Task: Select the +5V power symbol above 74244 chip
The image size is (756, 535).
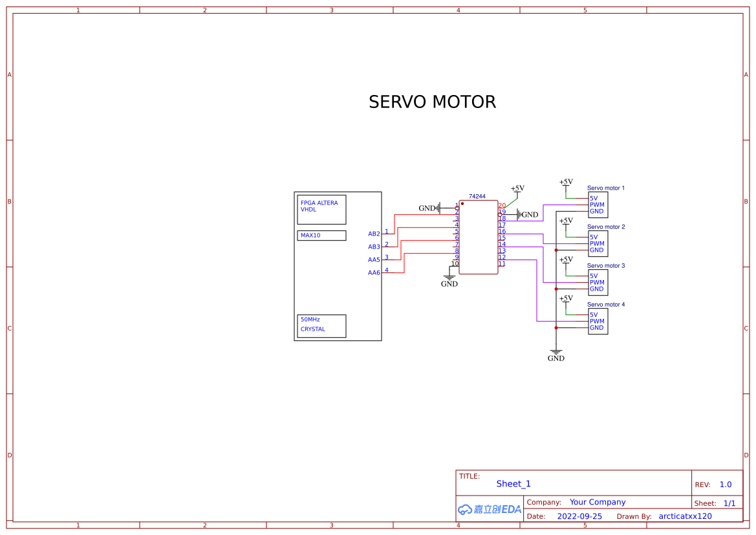Action: (x=517, y=189)
